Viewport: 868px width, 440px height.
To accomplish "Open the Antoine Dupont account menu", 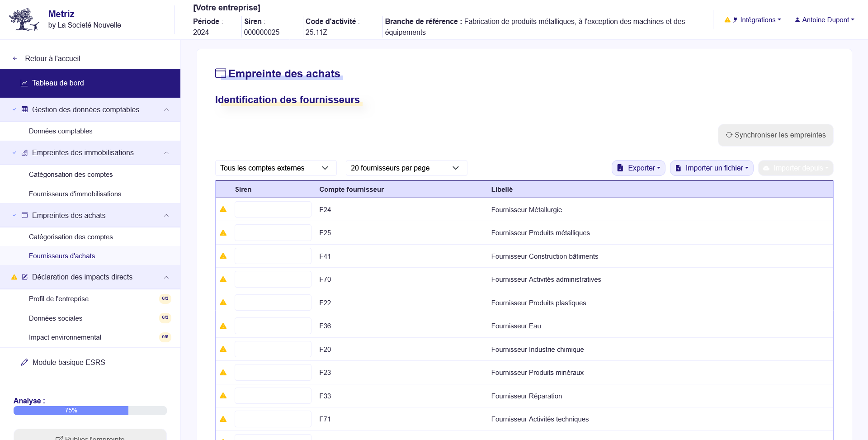I will click(x=824, y=19).
